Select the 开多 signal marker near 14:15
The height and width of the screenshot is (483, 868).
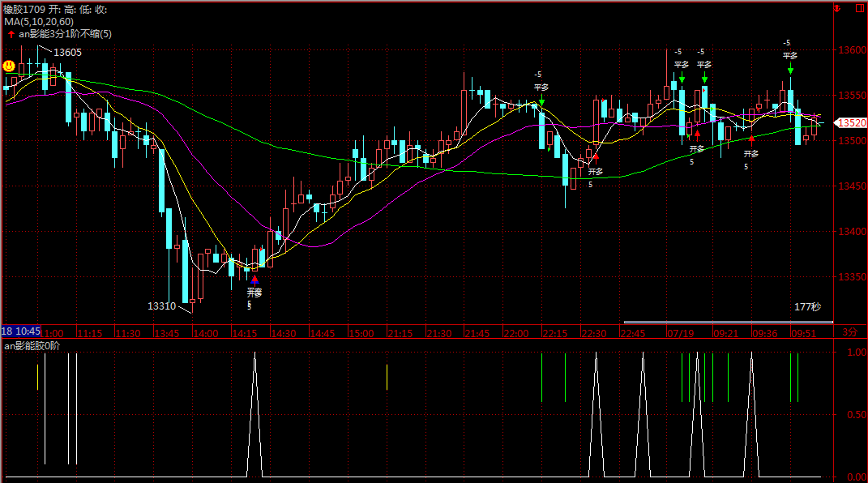pyautogui.click(x=254, y=292)
